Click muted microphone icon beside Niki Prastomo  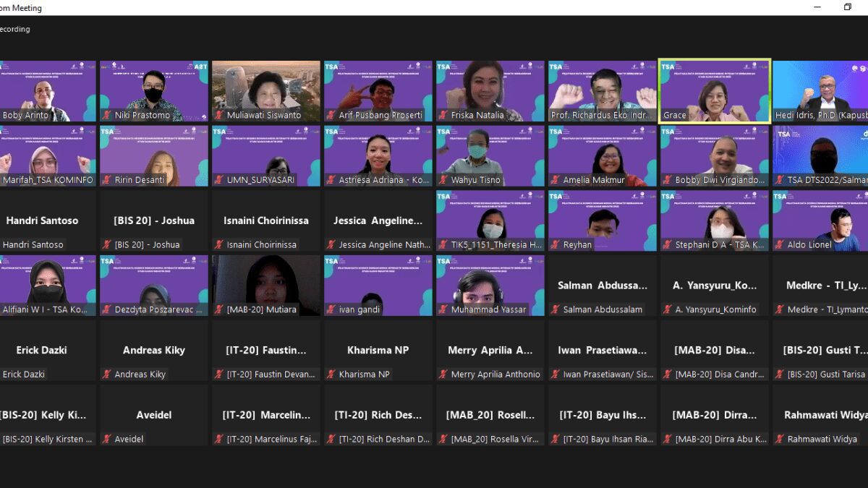[107, 116]
